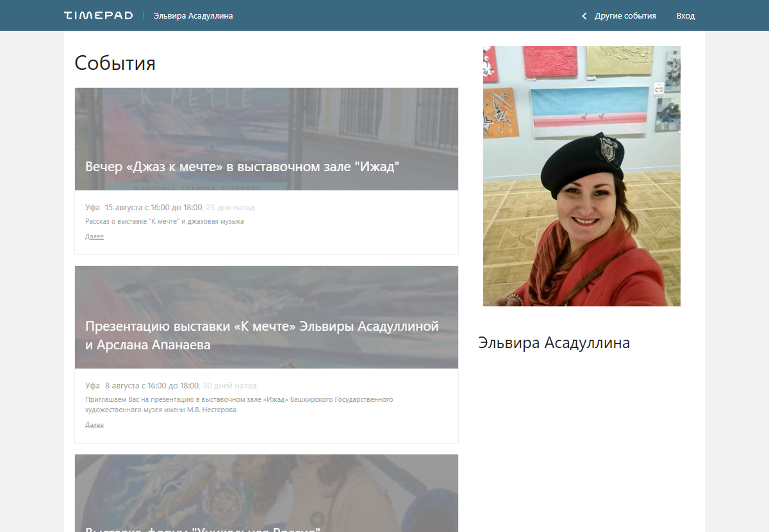Open the Вход login link
This screenshot has height=532, width=769.
coord(685,16)
